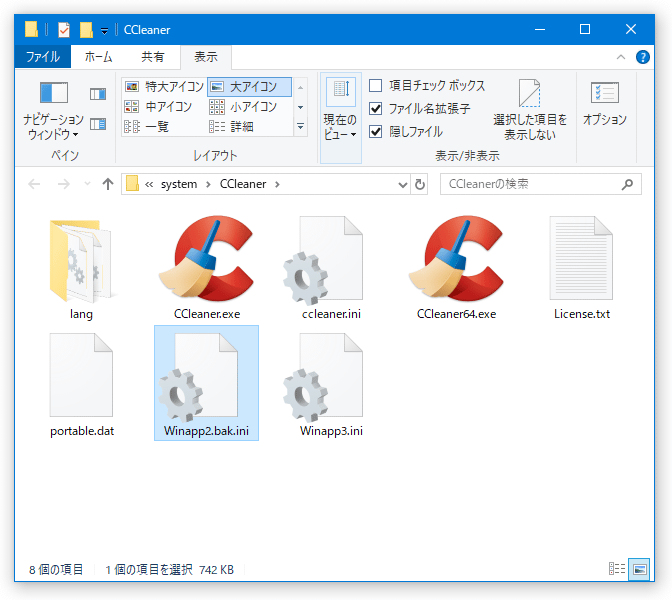Switch to large thumbnails view in status bar
Screen dimensions: 672x600
coord(639,569)
